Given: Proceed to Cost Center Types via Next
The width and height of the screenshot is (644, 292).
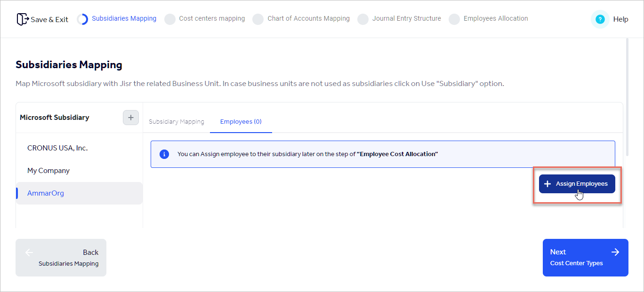Looking at the screenshot, I should point(585,257).
